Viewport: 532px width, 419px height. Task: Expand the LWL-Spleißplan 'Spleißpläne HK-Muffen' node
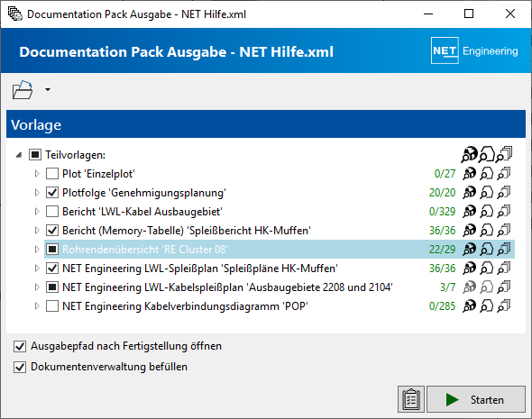tap(37, 269)
